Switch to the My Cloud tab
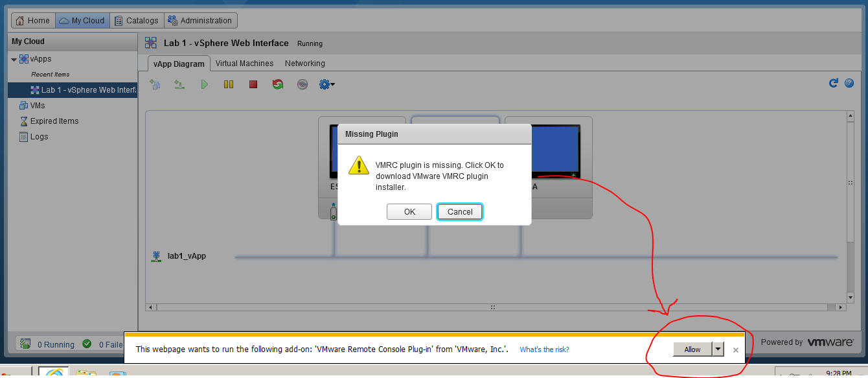This screenshot has width=868, height=378. pyautogui.click(x=82, y=21)
